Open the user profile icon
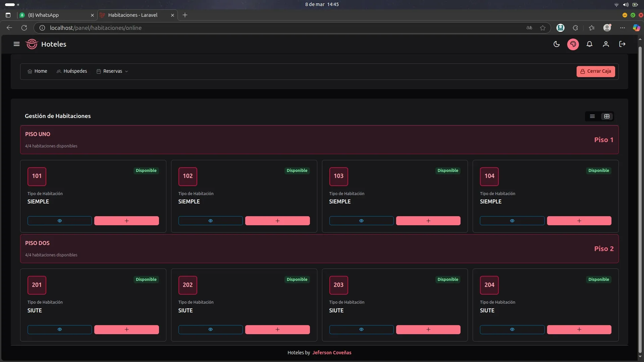 606,44
